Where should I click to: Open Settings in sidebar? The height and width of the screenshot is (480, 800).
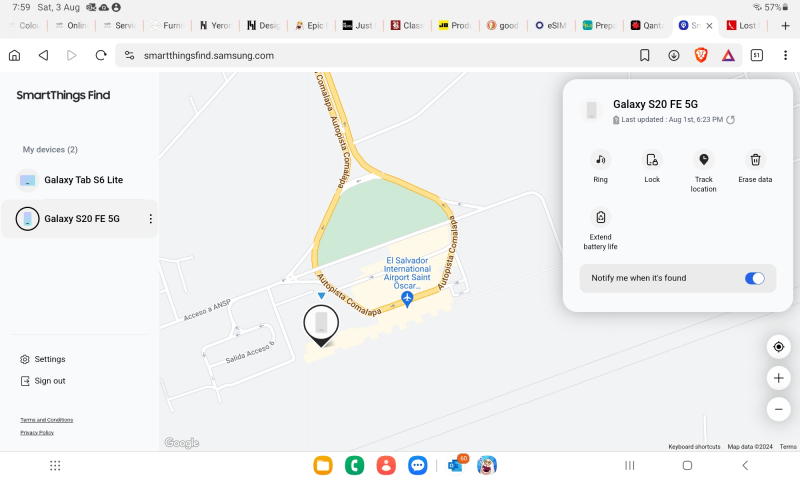[43, 359]
